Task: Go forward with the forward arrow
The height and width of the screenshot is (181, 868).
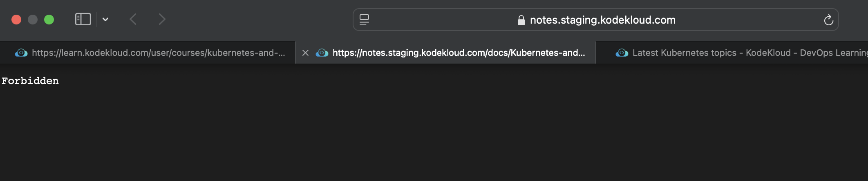Action: point(162,19)
